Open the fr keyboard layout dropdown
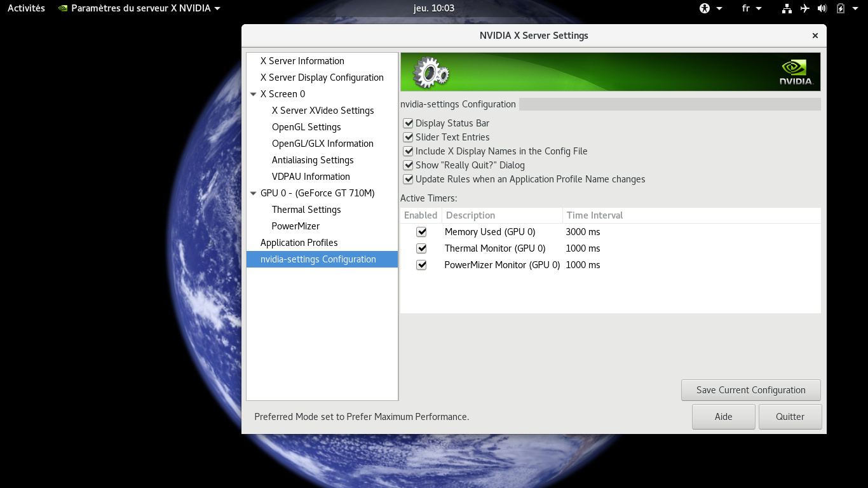Screen dimensions: 868x488 pos(752,8)
